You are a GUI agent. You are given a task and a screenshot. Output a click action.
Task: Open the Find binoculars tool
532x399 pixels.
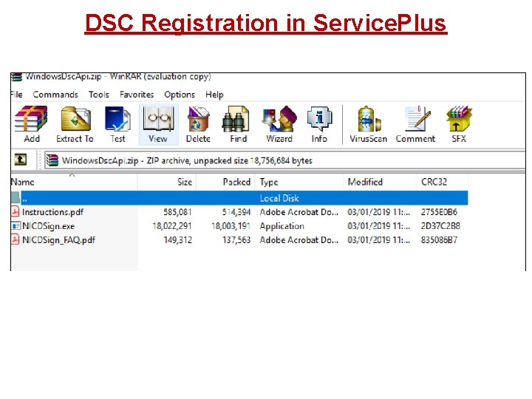238,124
